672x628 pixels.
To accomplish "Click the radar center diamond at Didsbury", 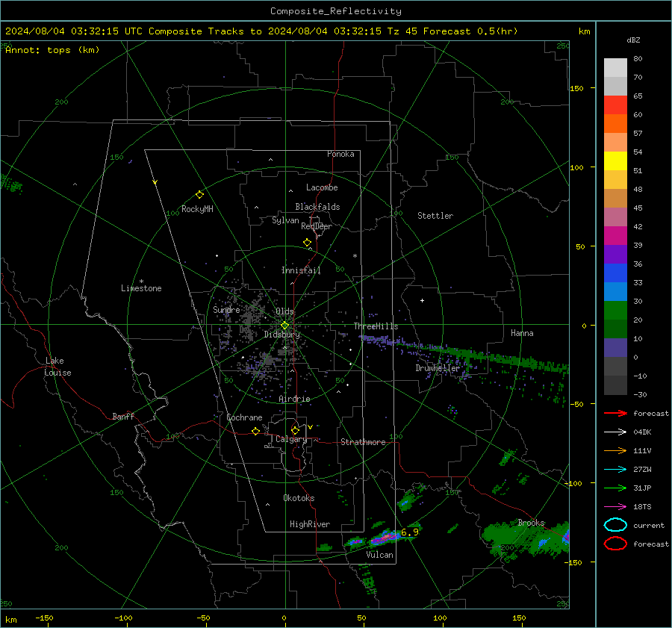I will (285, 325).
